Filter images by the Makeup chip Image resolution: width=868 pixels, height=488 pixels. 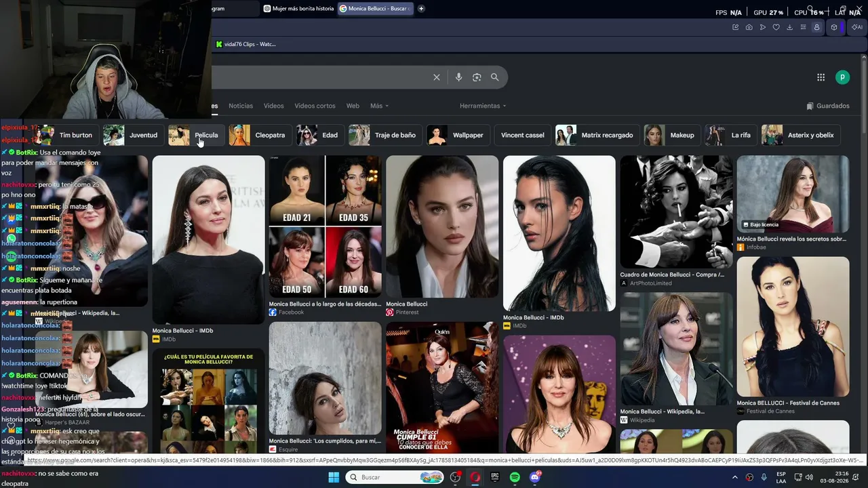click(x=671, y=135)
